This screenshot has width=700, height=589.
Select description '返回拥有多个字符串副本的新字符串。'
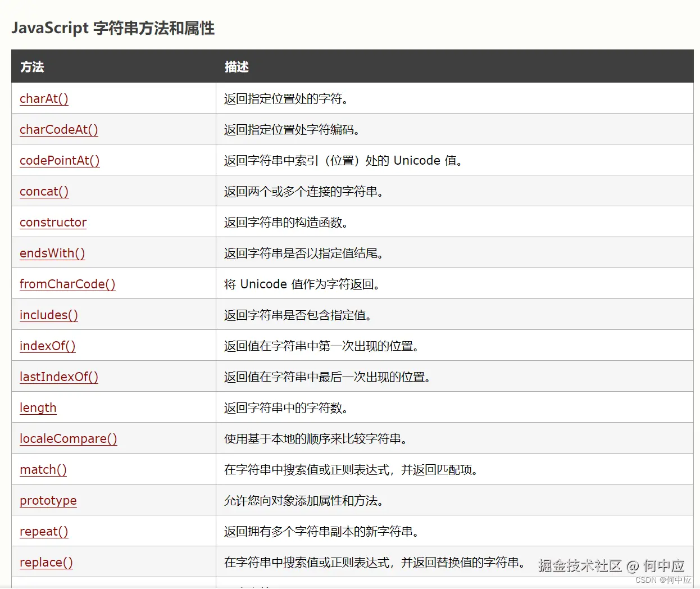322,532
